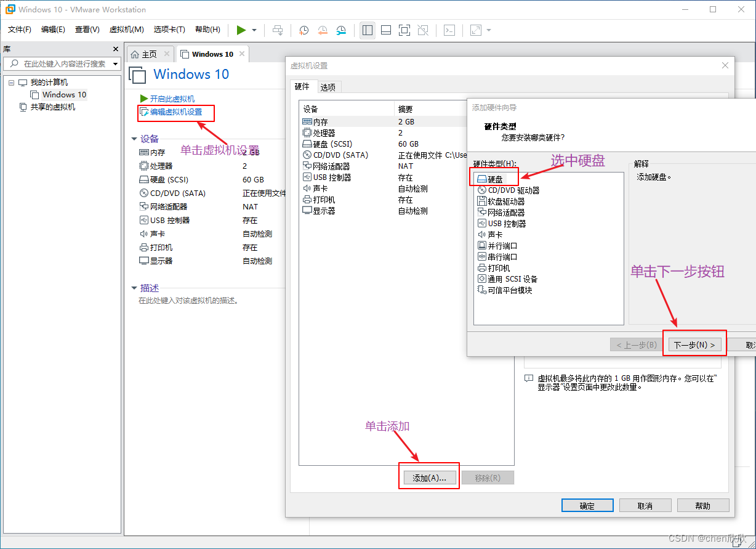Viewport: 756px width, 549px height.
Task: Click full screen mode icon
Action: coord(404,30)
